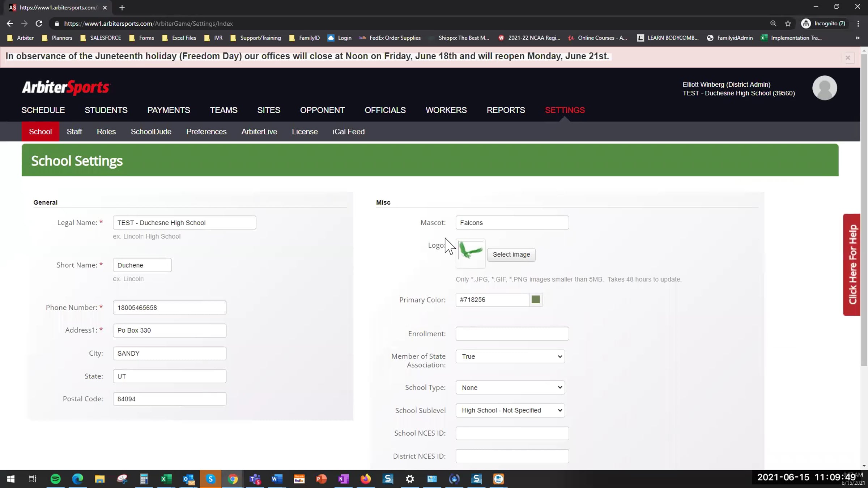The width and height of the screenshot is (868, 488).
Task: Expand the School Sublevel dropdown
Action: [510, 410]
